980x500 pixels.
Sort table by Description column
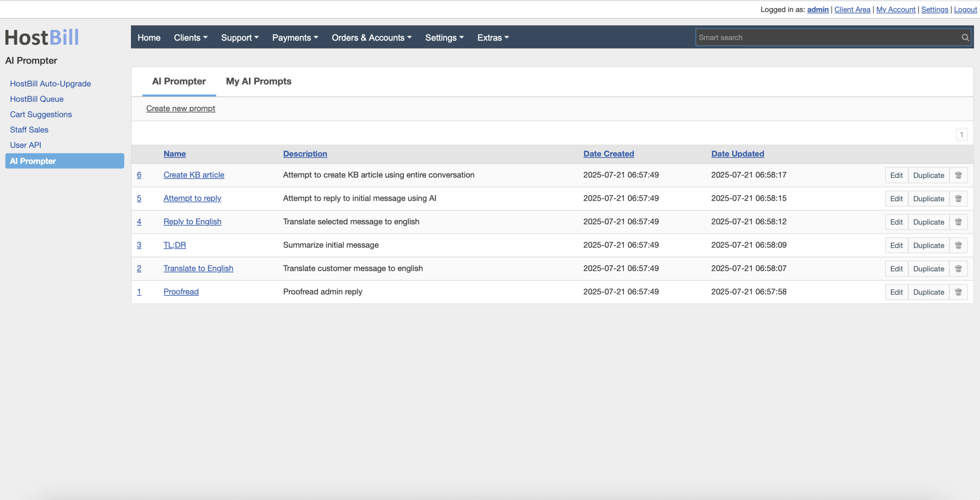(x=305, y=153)
